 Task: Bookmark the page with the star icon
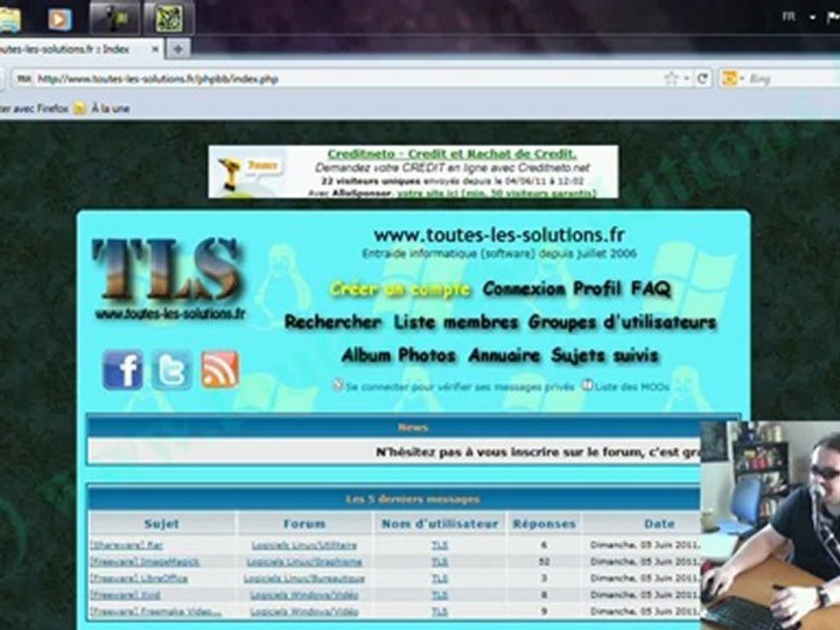click(x=671, y=79)
